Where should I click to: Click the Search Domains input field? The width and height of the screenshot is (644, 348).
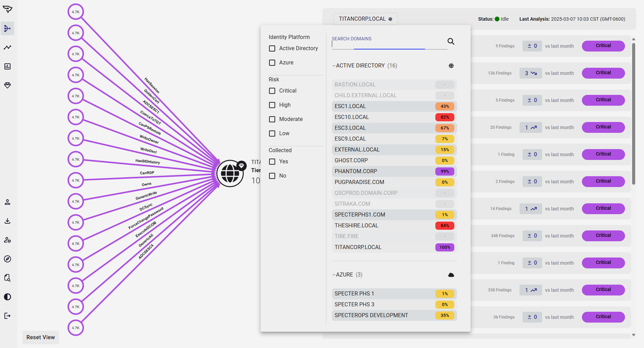tap(390, 43)
